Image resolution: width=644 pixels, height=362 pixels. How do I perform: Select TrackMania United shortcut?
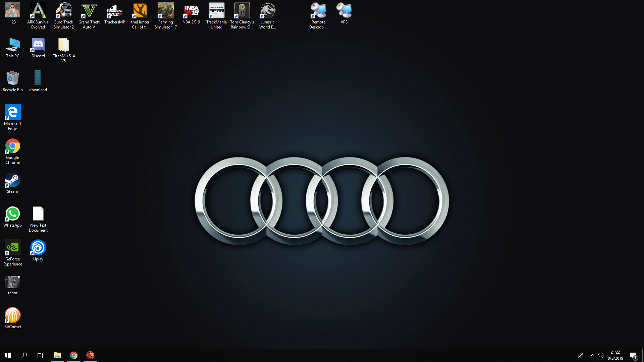coord(217,16)
